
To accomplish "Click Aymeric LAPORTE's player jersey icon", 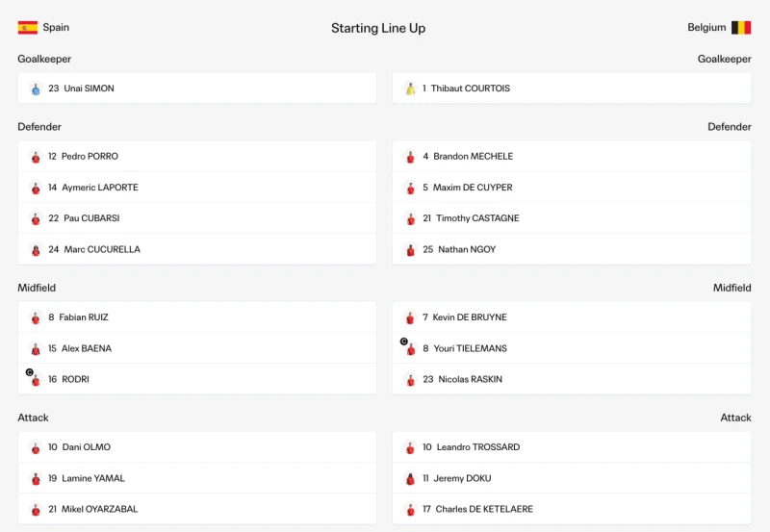I will coord(36,188).
